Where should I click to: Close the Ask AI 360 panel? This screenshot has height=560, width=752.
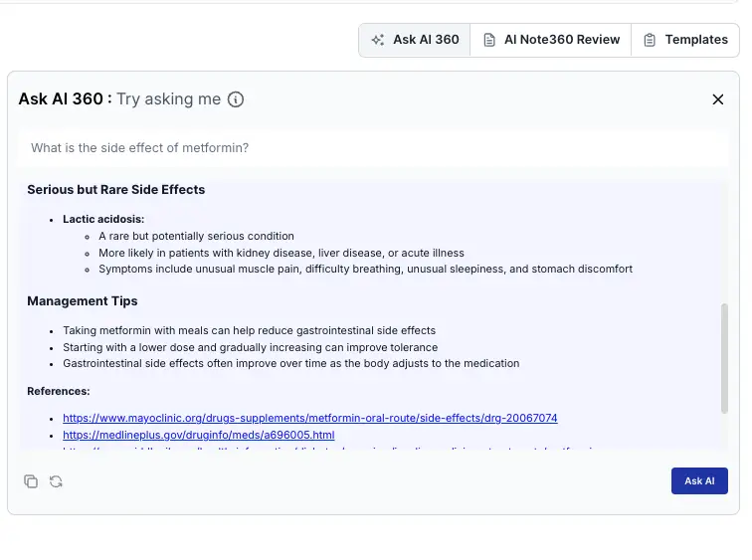coord(717,99)
